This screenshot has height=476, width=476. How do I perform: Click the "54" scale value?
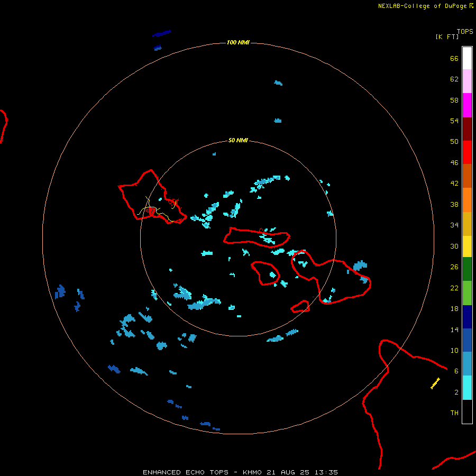coord(454,121)
